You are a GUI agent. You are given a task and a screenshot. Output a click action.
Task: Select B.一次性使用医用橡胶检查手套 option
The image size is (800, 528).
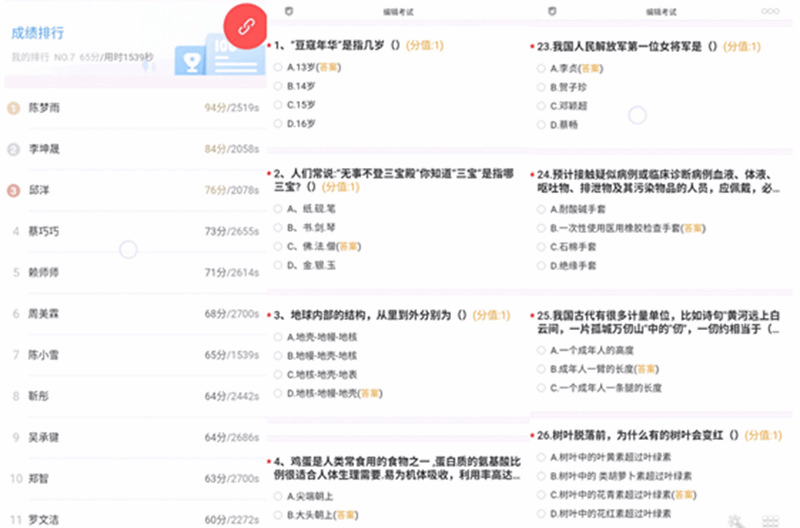pos(541,228)
